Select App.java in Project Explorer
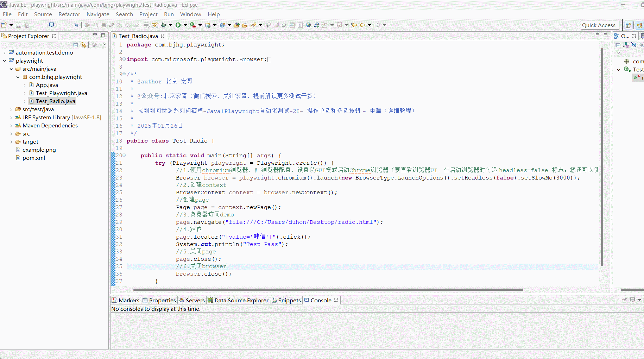The height and width of the screenshot is (359, 644). (47, 85)
